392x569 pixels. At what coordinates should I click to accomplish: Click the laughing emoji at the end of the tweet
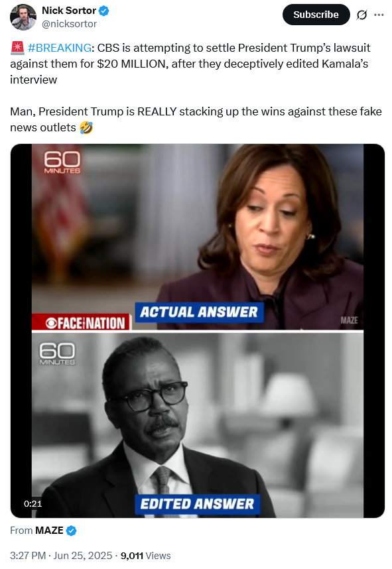click(86, 127)
